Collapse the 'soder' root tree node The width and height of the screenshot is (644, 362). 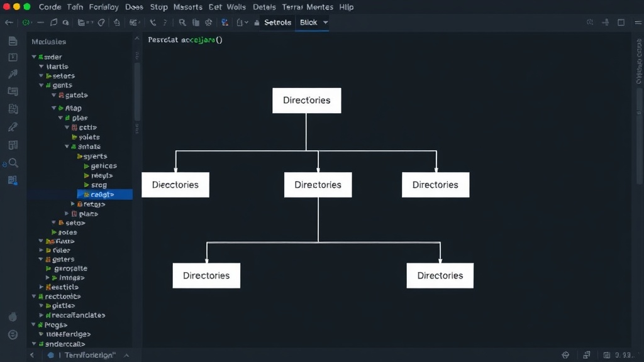pyautogui.click(x=34, y=57)
